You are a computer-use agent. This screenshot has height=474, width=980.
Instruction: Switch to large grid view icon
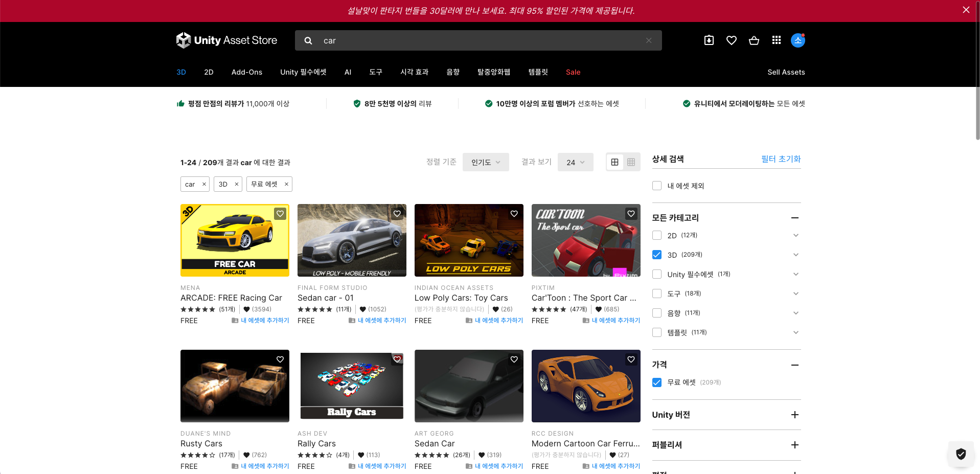click(x=614, y=162)
